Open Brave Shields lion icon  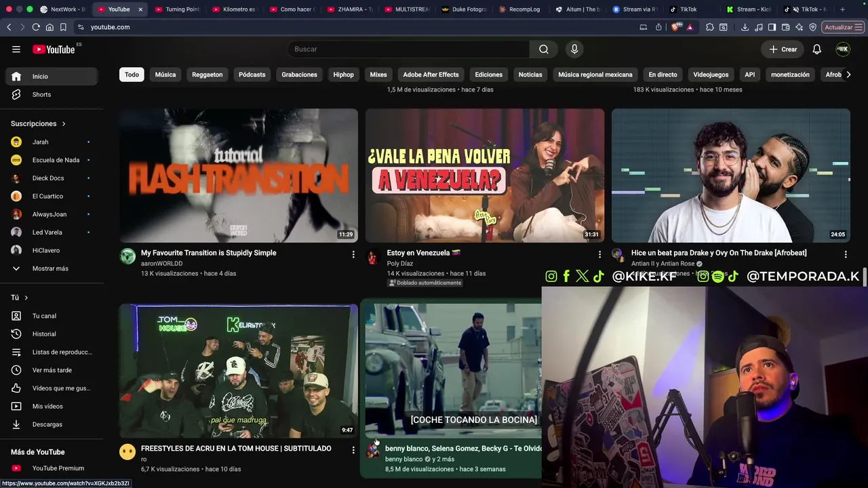(x=676, y=27)
